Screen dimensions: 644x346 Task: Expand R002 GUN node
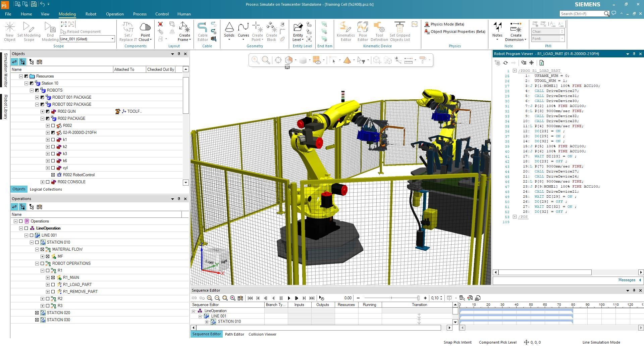[x=42, y=111]
